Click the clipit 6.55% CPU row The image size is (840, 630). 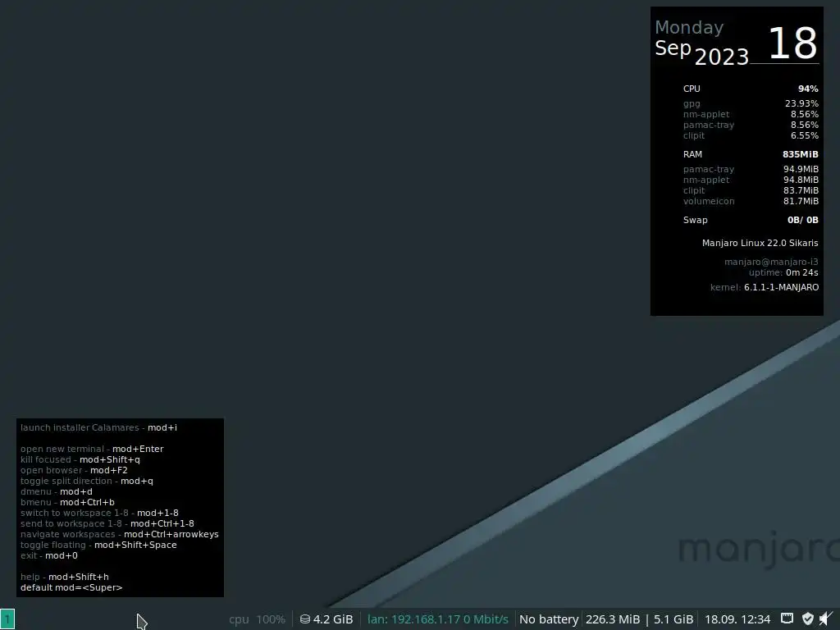click(751, 135)
